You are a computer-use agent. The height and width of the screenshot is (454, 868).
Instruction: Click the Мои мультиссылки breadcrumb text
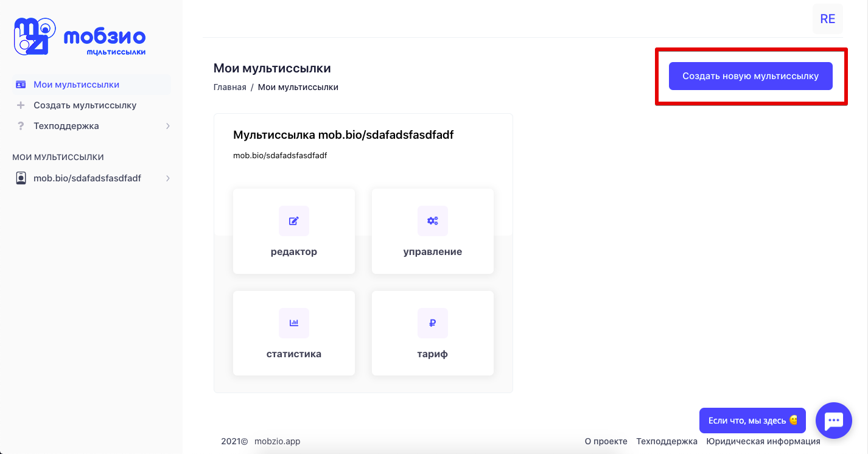(298, 87)
